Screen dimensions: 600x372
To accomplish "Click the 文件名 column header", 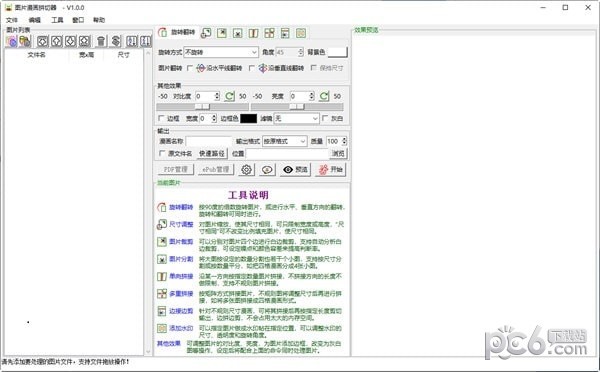I will tap(36, 55).
